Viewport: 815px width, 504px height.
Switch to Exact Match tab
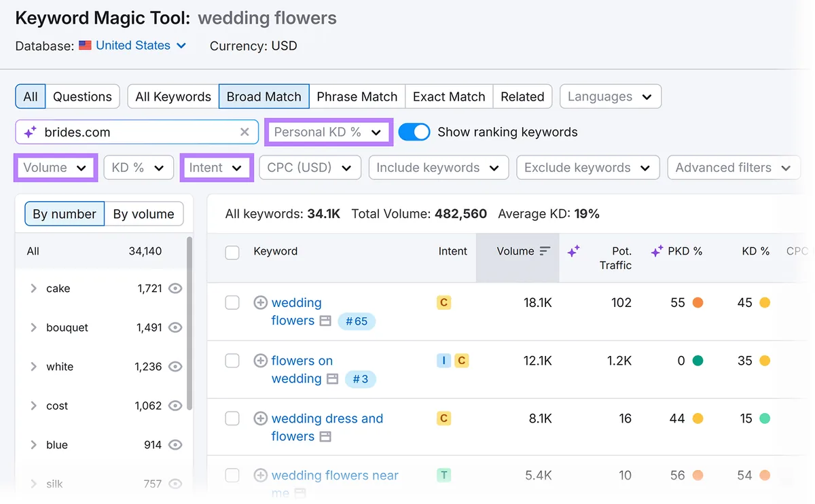point(449,96)
